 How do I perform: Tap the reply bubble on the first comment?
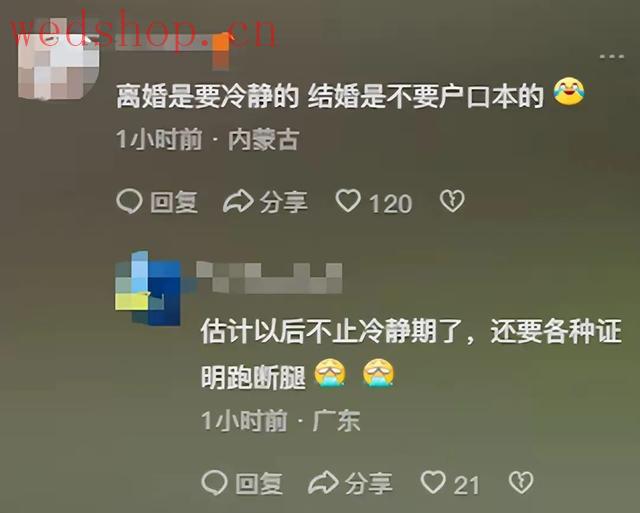pos(129,202)
